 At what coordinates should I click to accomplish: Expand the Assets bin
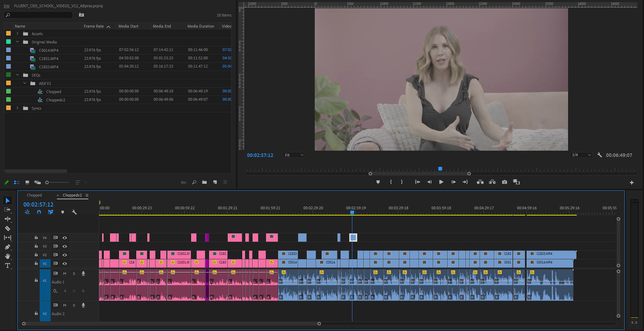coord(17,33)
